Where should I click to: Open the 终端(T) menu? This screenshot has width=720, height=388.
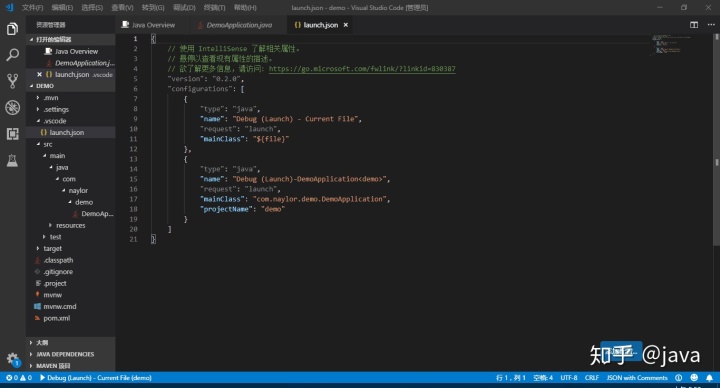tap(214, 8)
